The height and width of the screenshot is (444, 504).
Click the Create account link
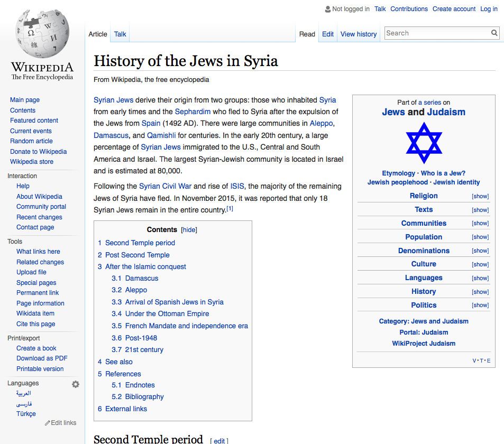(454, 9)
